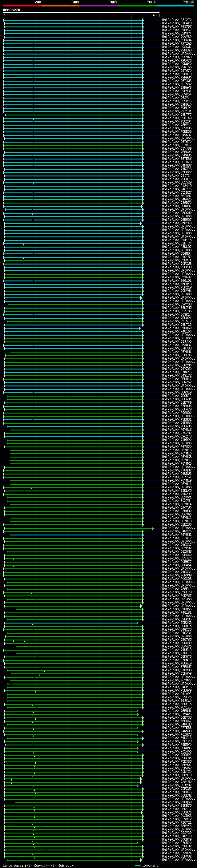197x868 pixels.
Task: Select hit UniRef100_C1HDK6
Action: click(x=177, y=792)
